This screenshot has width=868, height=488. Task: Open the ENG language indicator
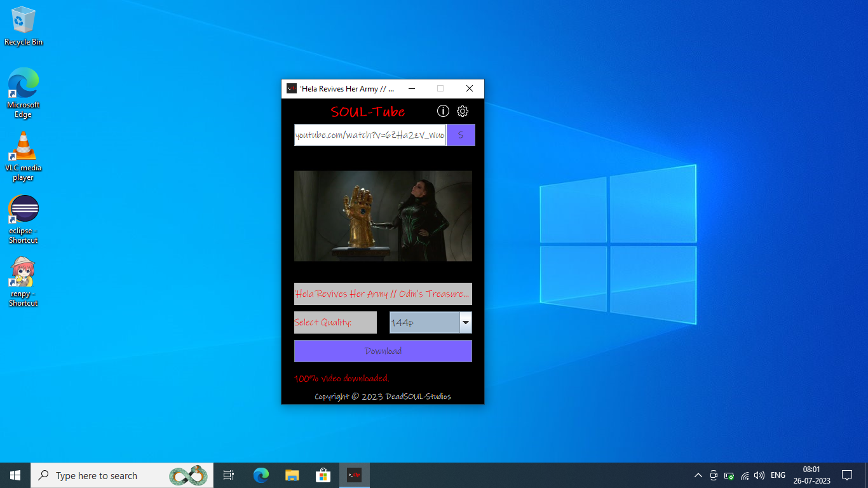click(x=777, y=475)
